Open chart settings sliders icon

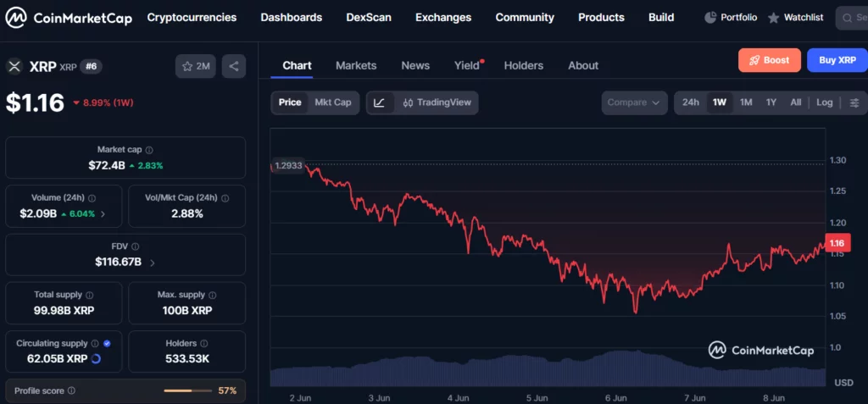pyautogui.click(x=854, y=102)
